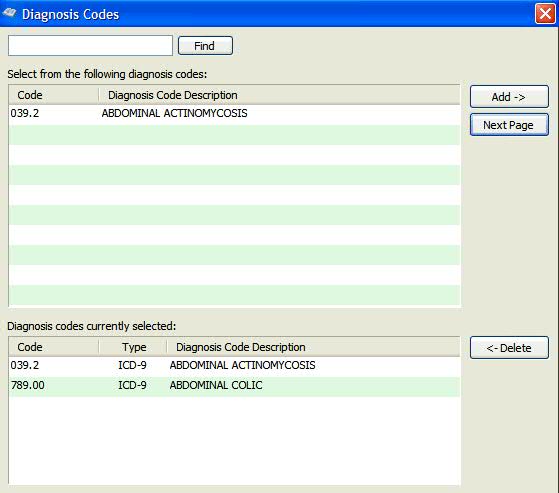Select 039.2 row in currently selected codes
The height and width of the screenshot is (493, 559).
coord(234,365)
